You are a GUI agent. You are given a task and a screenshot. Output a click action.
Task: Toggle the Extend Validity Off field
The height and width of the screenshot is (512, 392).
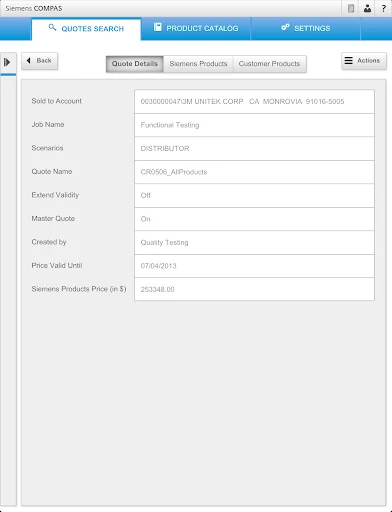coord(254,195)
